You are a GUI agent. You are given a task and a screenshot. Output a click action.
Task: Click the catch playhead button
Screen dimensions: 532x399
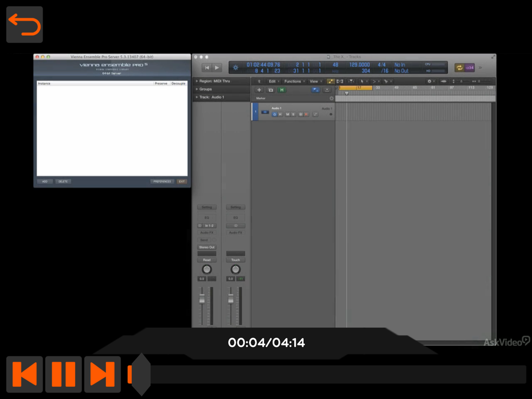click(352, 81)
